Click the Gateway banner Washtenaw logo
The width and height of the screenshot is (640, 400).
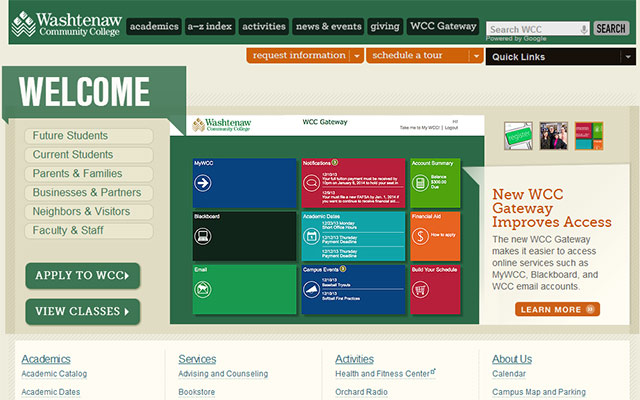222,124
